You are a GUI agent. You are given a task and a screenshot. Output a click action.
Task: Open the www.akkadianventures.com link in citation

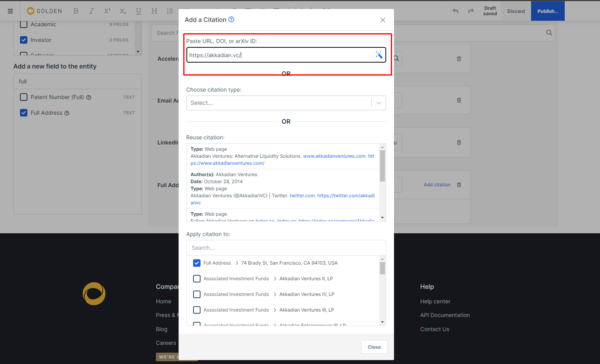click(x=334, y=156)
